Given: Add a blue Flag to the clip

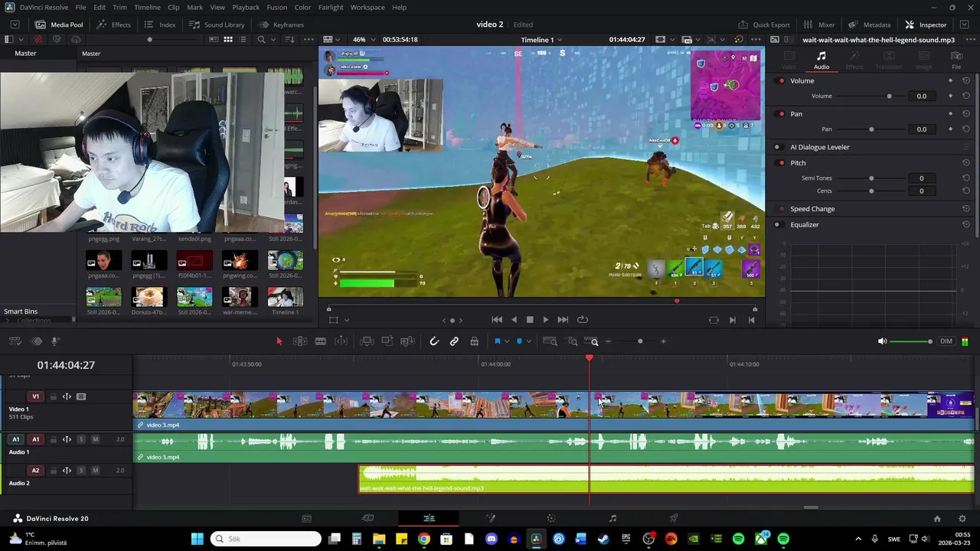Looking at the screenshot, I should click(x=497, y=341).
